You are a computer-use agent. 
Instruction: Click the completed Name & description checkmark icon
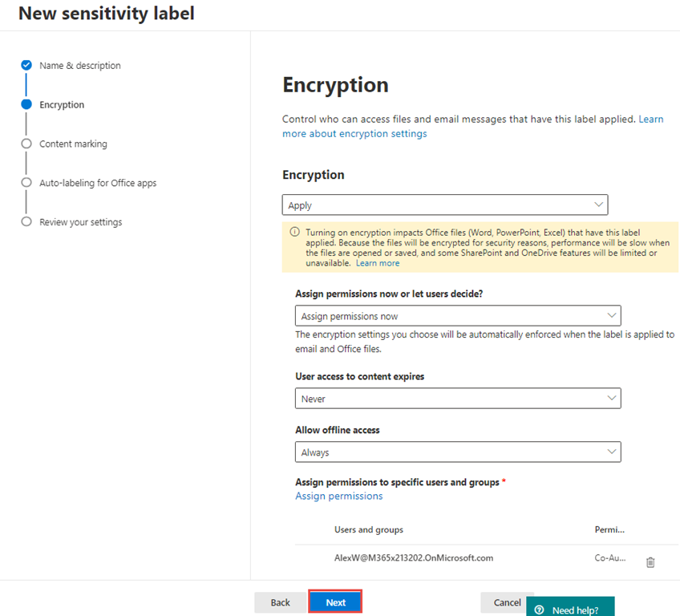point(26,65)
